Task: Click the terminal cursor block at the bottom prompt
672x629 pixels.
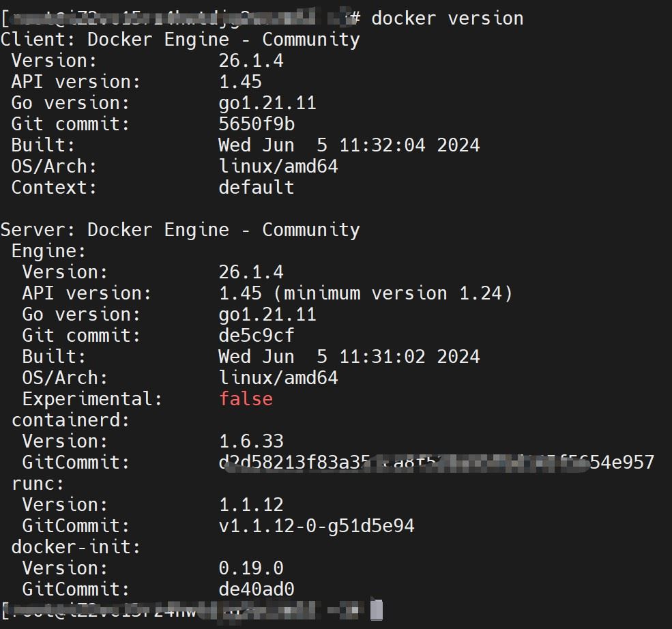Action: (x=377, y=610)
